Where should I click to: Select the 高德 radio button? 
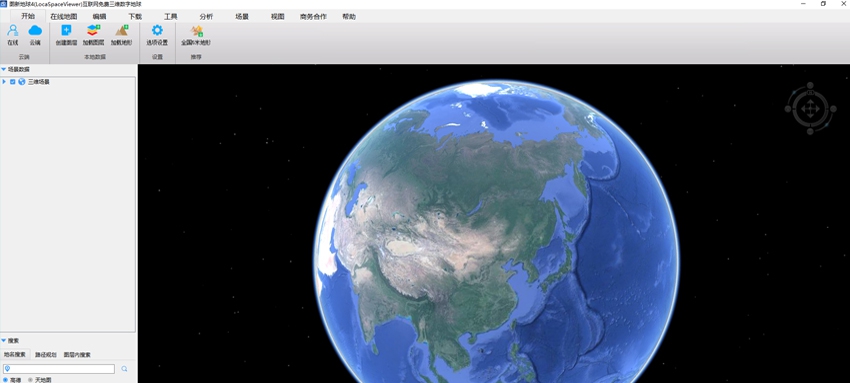click(6, 380)
